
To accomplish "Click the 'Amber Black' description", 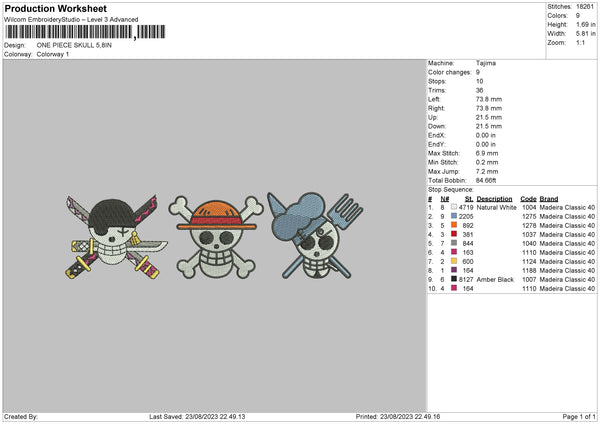I will point(495,279).
